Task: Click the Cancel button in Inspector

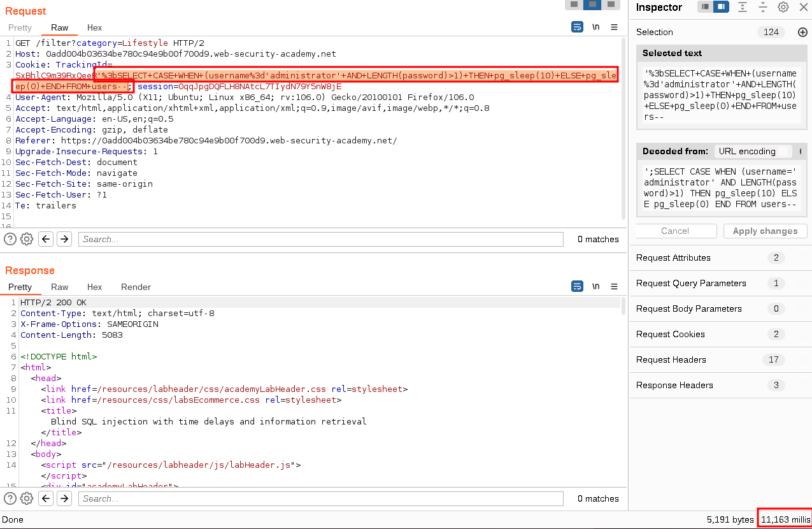Action: [675, 231]
